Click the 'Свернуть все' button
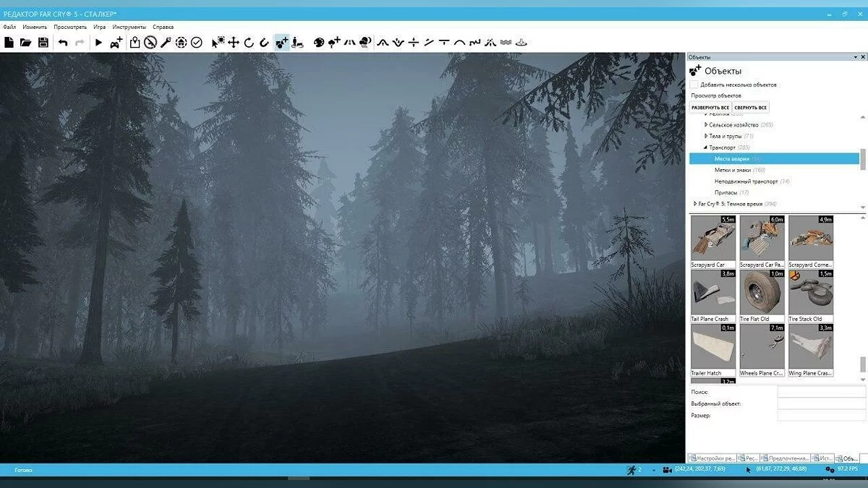Image resolution: width=868 pixels, height=488 pixels. point(751,108)
